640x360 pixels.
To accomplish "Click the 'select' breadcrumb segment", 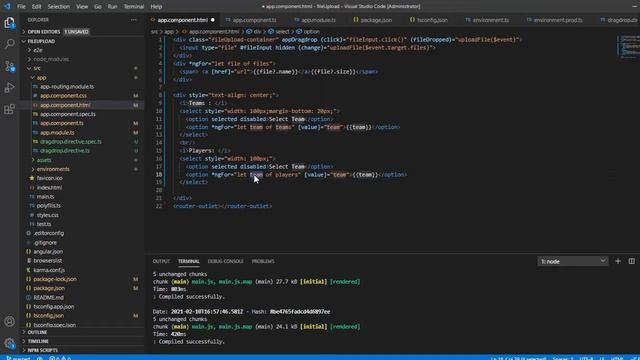I will [x=282, y=31].
